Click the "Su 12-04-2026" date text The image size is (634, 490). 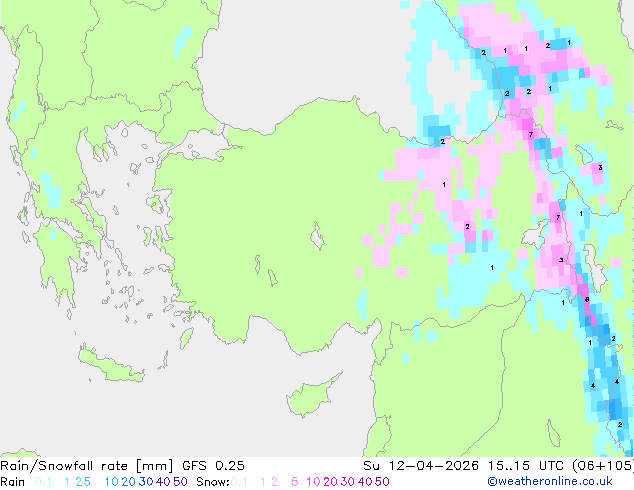coord(421,466)
